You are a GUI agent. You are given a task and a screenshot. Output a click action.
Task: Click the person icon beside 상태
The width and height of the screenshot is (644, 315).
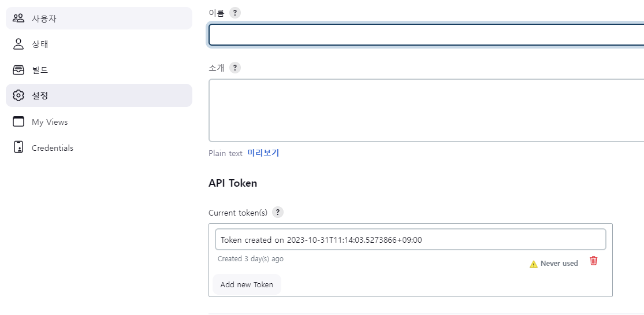click(18, 44)
